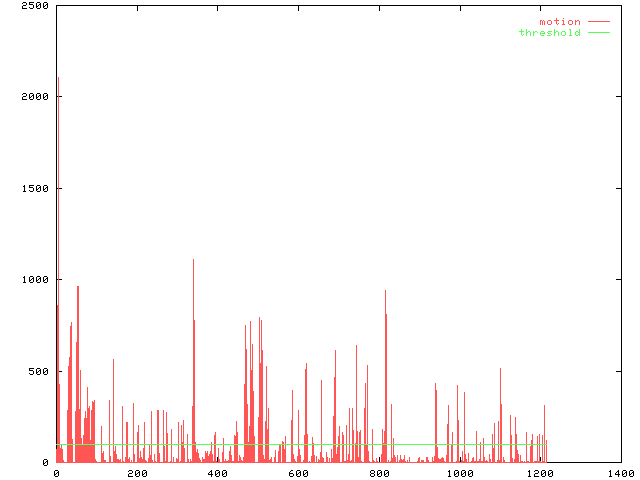
Task: Click the "threshold" legend label
Action: (549, 33)
